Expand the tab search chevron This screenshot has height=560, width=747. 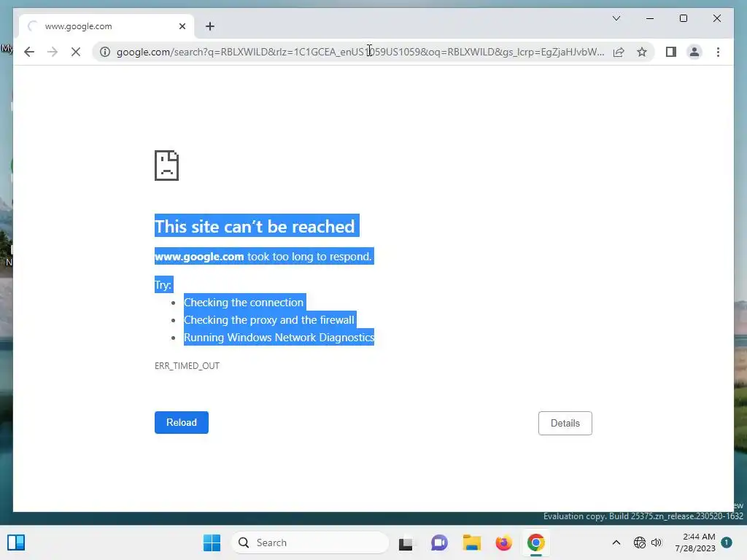tap(616, 18)
